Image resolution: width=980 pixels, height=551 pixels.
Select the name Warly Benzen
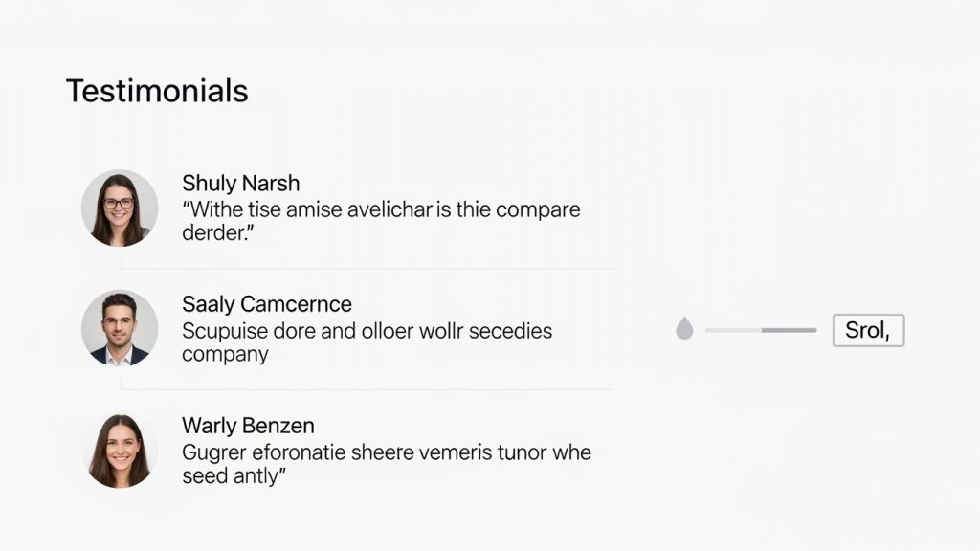coord(248,426)
